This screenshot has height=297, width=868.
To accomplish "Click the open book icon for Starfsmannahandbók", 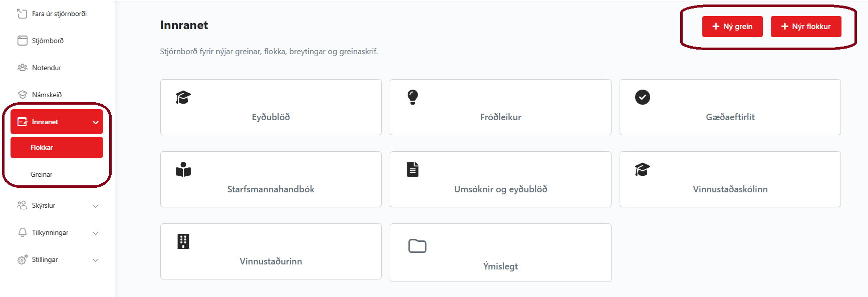I will tap(183, 169).
